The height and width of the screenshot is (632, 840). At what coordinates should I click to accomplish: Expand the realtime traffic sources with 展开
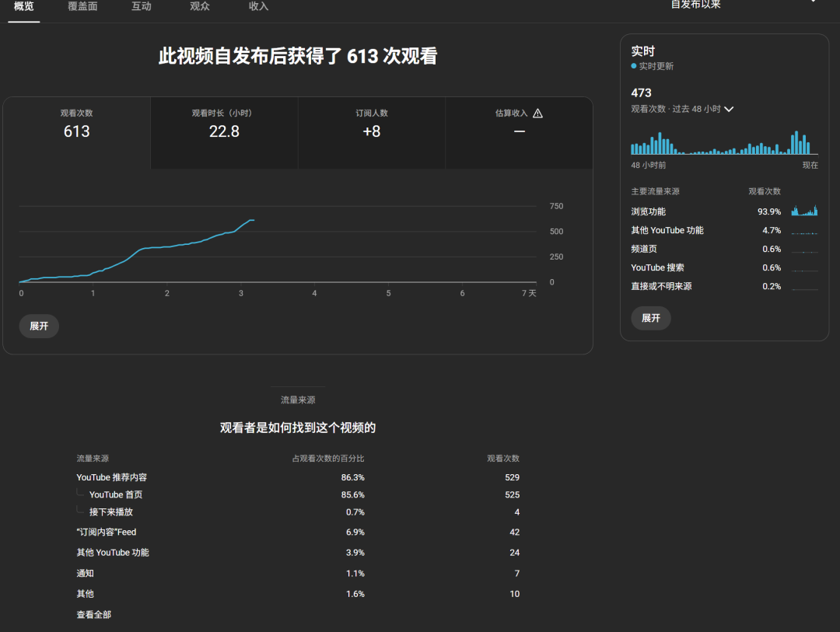tap(650, 318)
